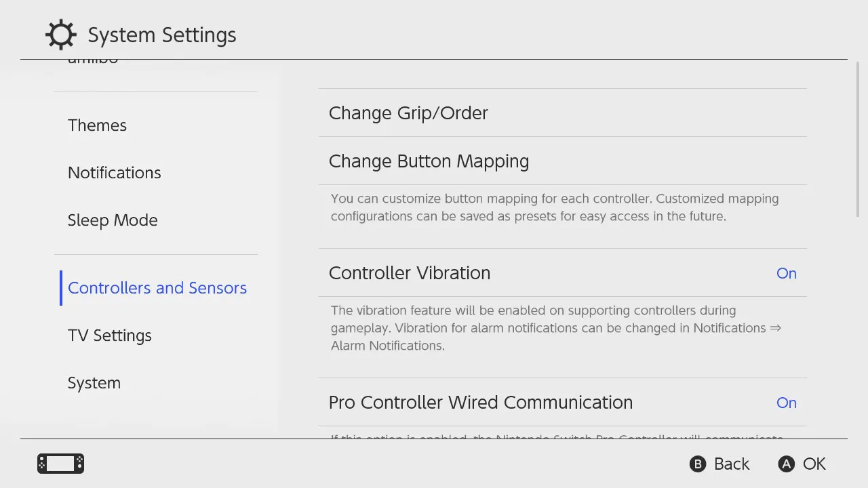This screenshot has width=868, height=488.
Task: Go to Sleep Mode settings
Action: coord(113,220)
